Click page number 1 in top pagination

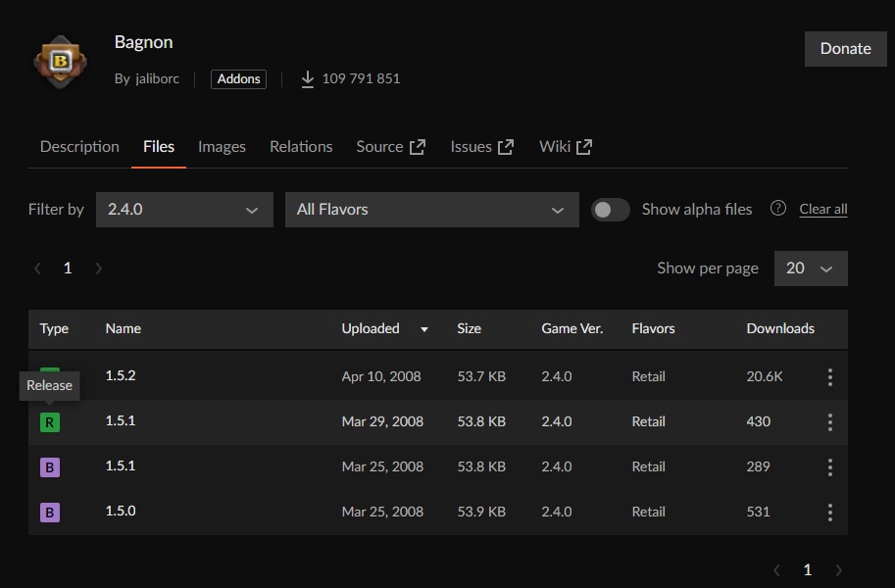click(x=68, y=269)
